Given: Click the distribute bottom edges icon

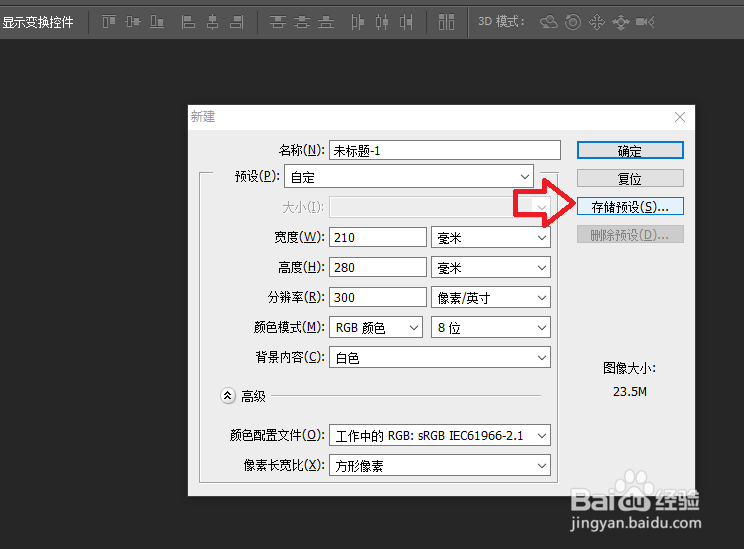Looking at the screenshot, I should 326,22.
